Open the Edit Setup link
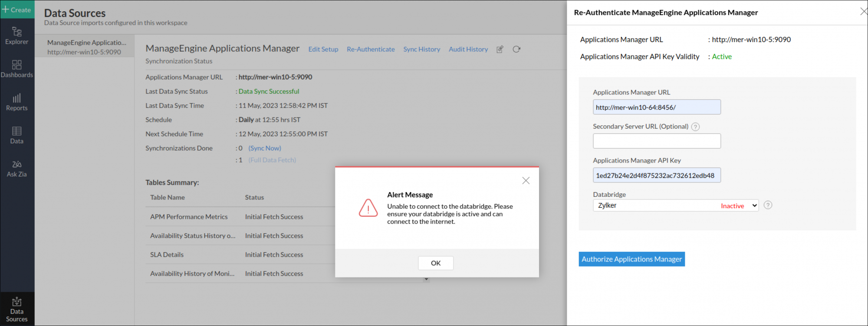 click(323, 49)
